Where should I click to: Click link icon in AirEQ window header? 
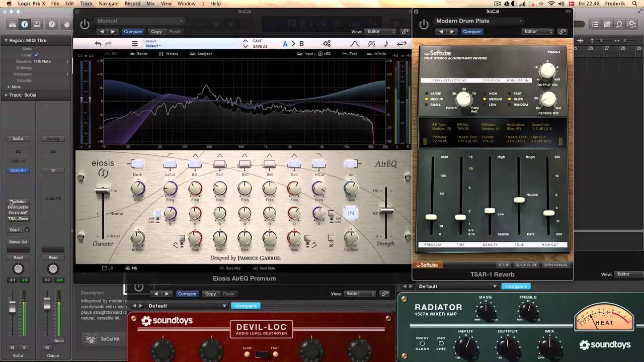405,32
